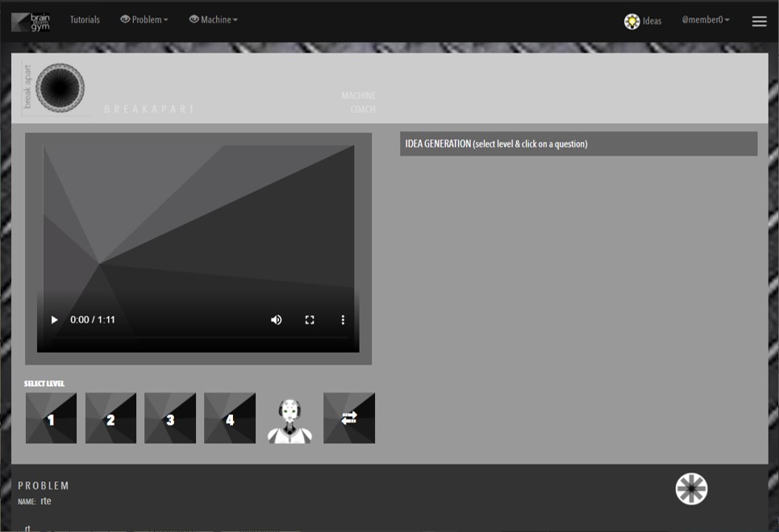Select level 1 tile

tap(51, 418)
